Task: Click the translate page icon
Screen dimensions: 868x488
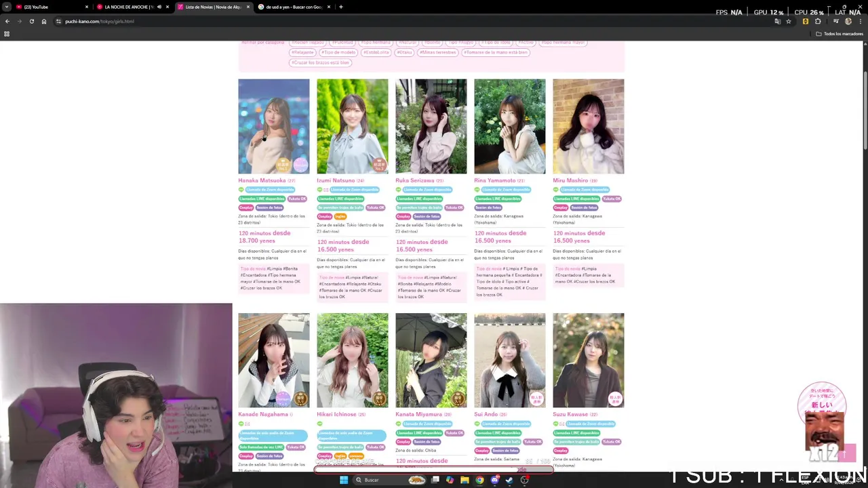Action: tap(777, 21)
